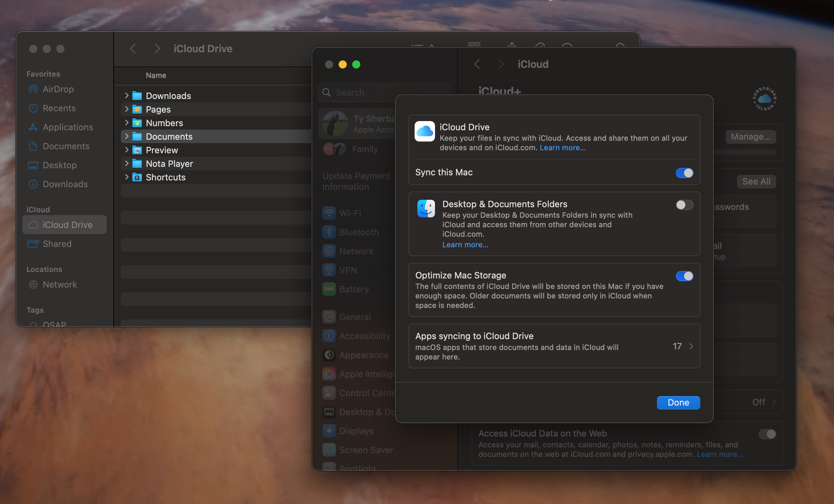The width and height of the screenshot is (834, 504).
Task: Expand the Pages folder in Finder
Action: point(127,109)
